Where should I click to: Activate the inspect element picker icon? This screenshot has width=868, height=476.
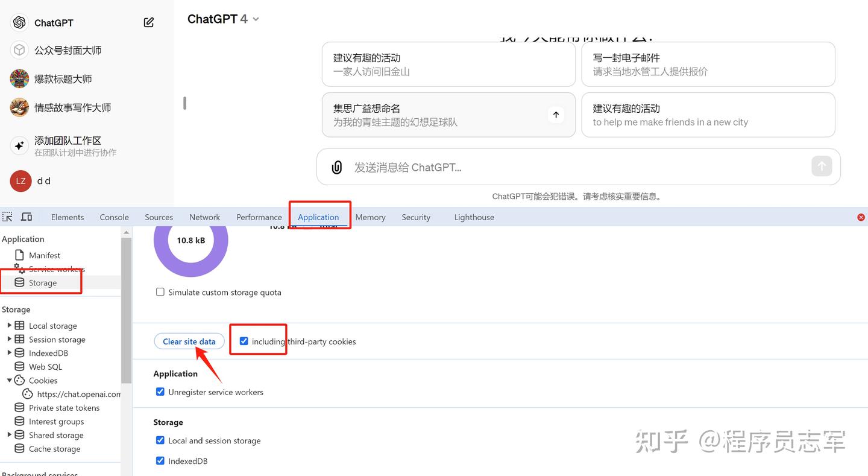click(7, 217)
